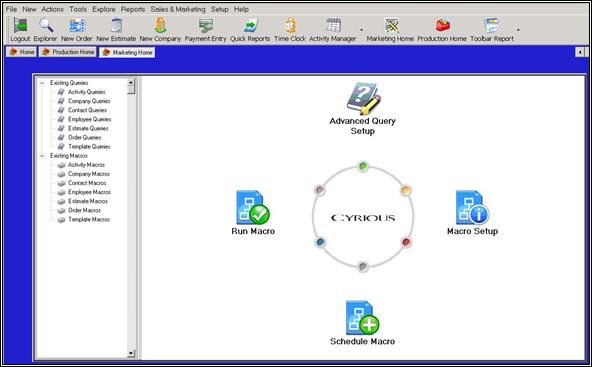Open the dropdown arrow beside Toolbar Report
This screenshot has height=367, width=592.
click(518, 30)
